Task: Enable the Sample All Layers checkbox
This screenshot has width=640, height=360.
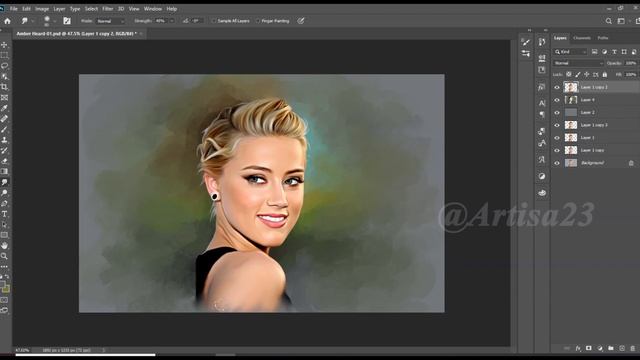Action: coord(213,21)
